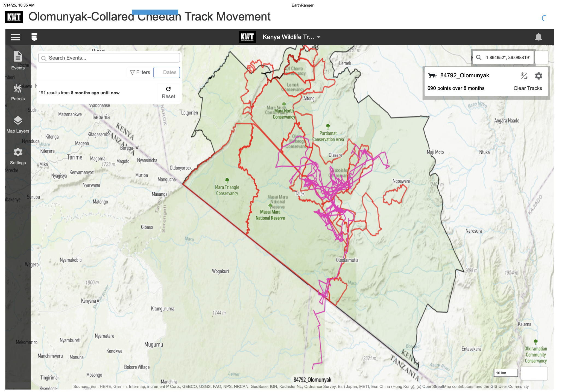The image size is (562, 392).
Task: Click the magnifier icon in coordinate search
Action: pyautogui.click(x=478, y=57)
